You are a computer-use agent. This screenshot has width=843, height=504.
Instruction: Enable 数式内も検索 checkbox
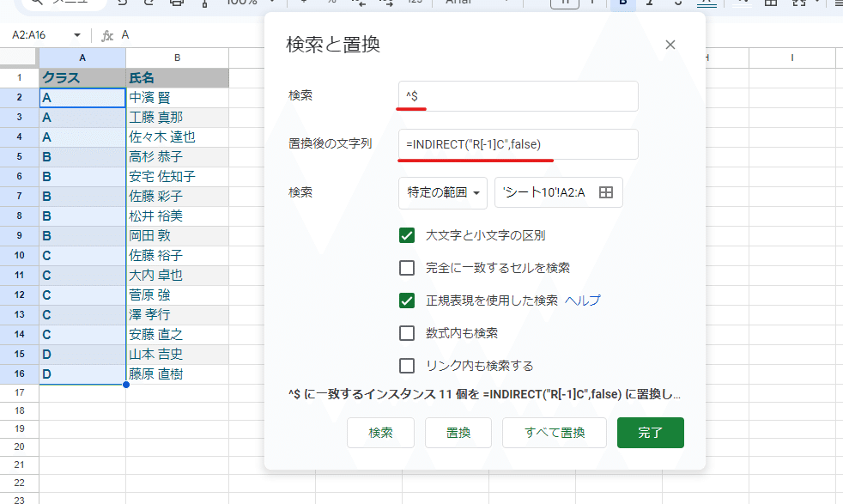point(407,333)
